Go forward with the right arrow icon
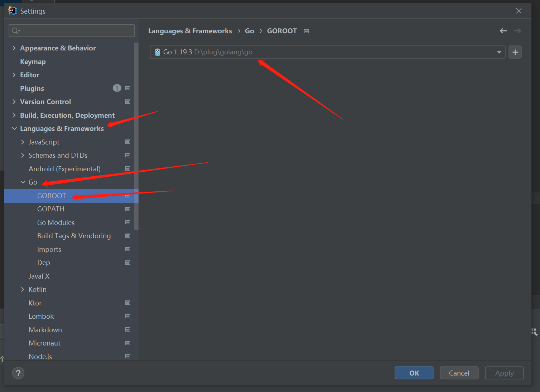The image size is (540, 392). pos(517,31)
